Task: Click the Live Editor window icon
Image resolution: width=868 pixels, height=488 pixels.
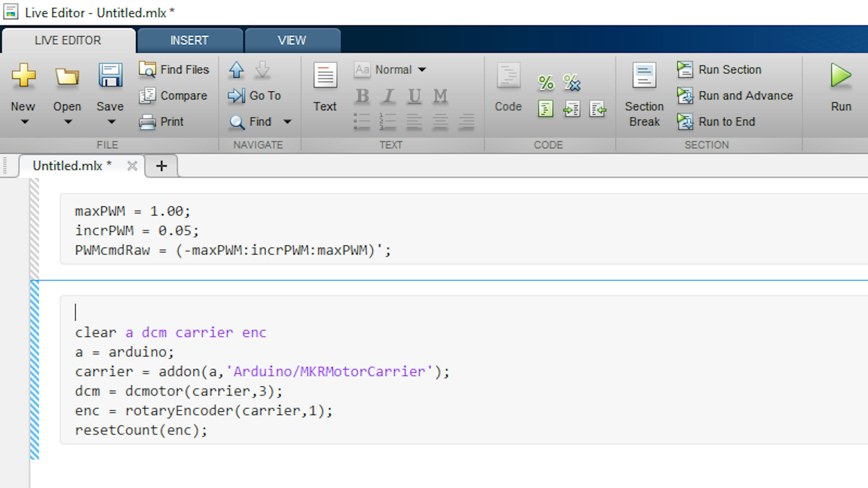Action: tap(11, 12)
